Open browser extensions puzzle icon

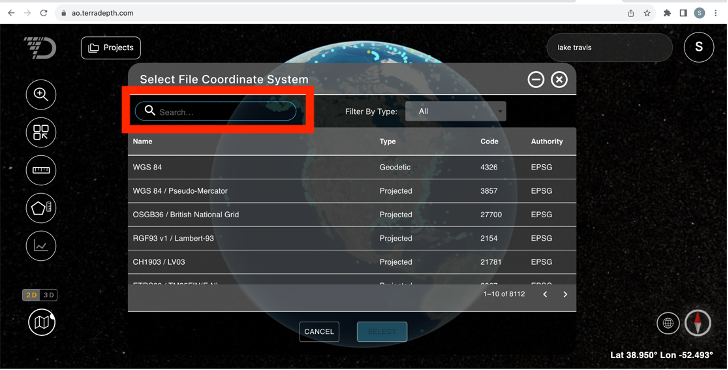tap(667, 13)
